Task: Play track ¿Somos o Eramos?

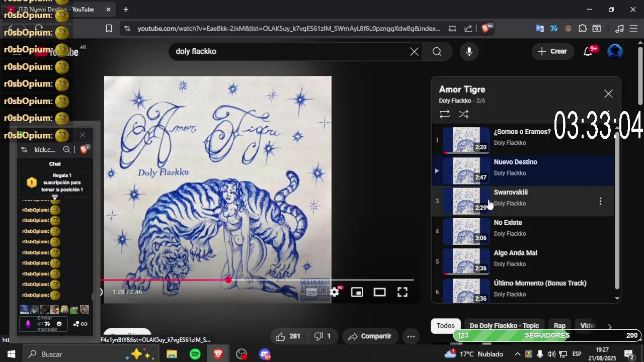Action: click(x=523, y=140)
